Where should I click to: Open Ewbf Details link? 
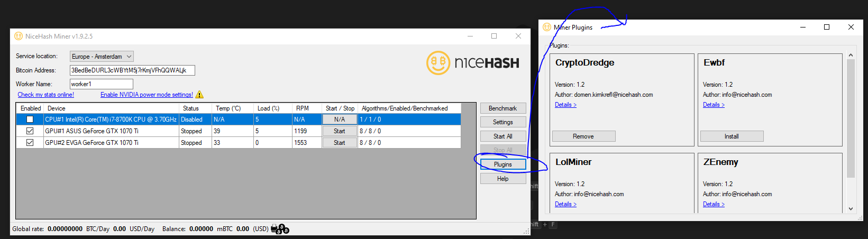click(x=714, y=105)
